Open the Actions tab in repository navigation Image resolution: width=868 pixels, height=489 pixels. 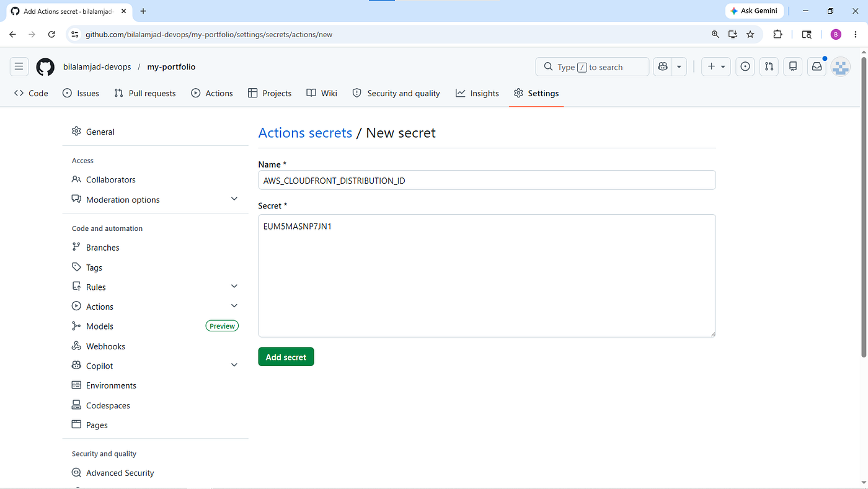click(212, 93)
